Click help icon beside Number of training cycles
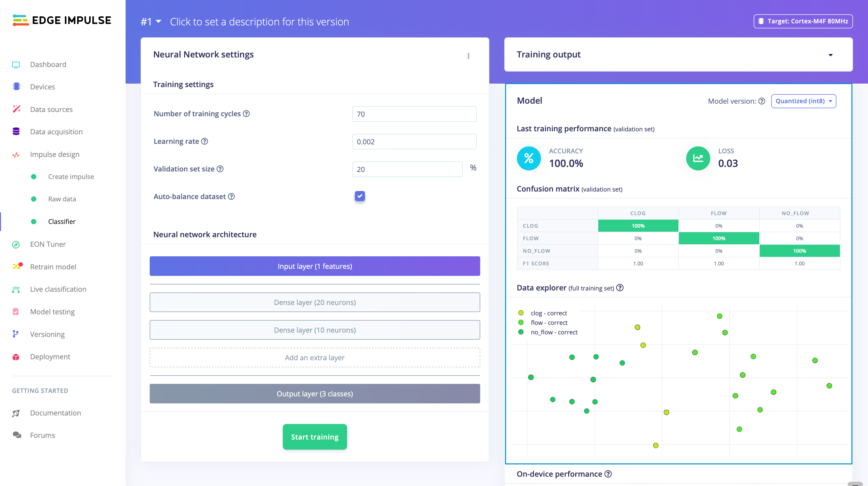The width and height of the screenshot is (868, 486). click(x=246, y=113)
